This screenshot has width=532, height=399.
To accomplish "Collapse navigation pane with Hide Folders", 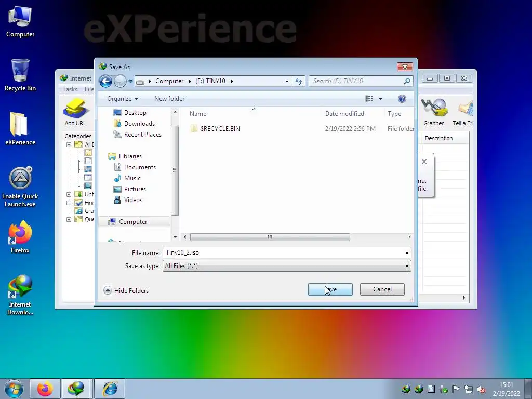I will [126, 291].
